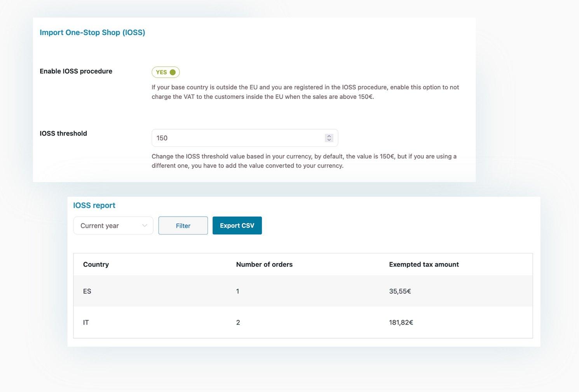Click the Country column header

tap(96, 264)
